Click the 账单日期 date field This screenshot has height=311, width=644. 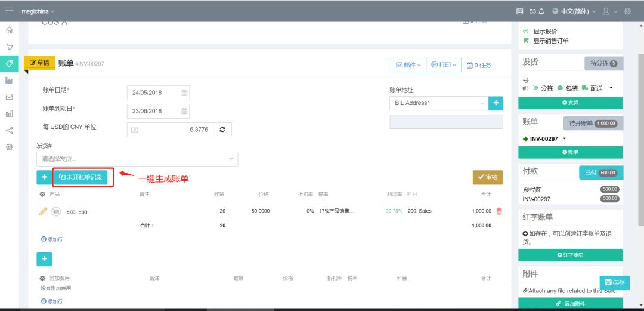click(x=158, y=93)
